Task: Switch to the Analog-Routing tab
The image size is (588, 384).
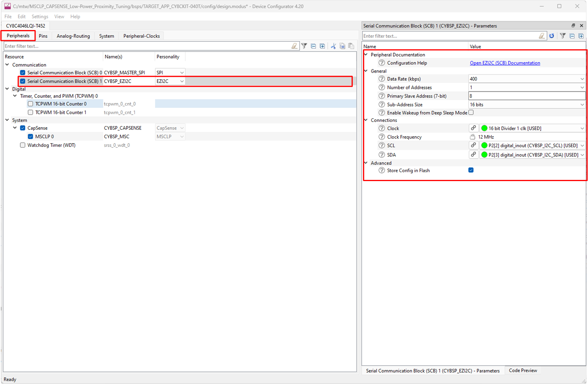Action: (73, 36)
